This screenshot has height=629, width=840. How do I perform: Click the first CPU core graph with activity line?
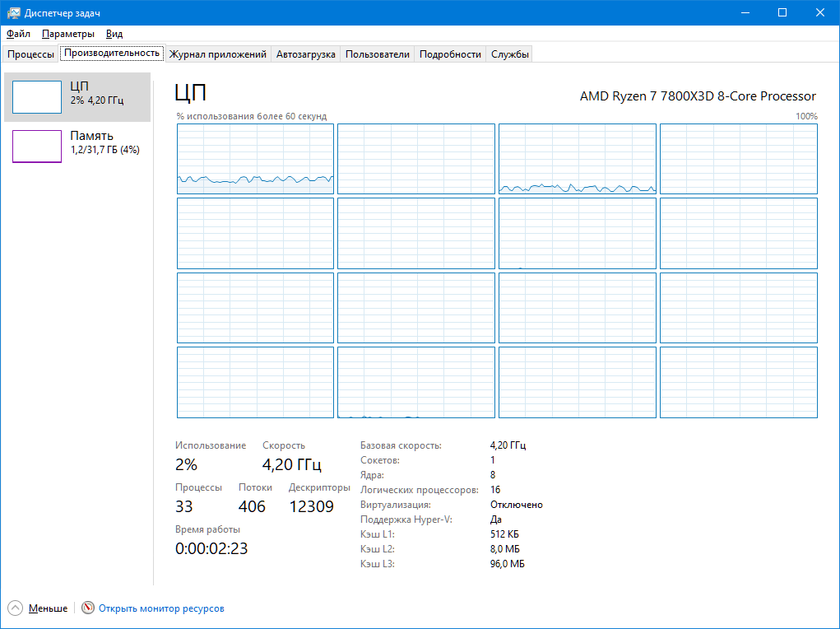pos(256,159)
